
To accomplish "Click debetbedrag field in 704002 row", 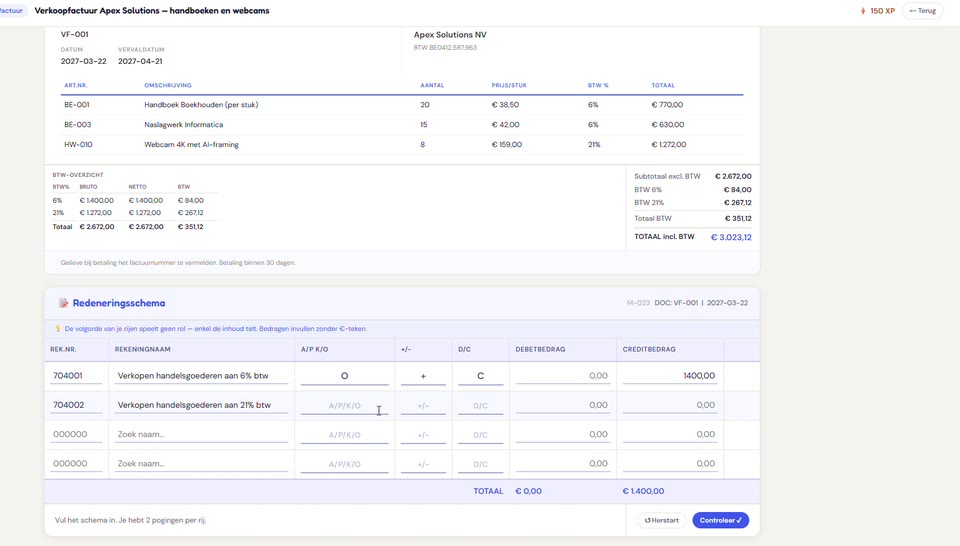I will pyautogui.click(x=563, y=405).
